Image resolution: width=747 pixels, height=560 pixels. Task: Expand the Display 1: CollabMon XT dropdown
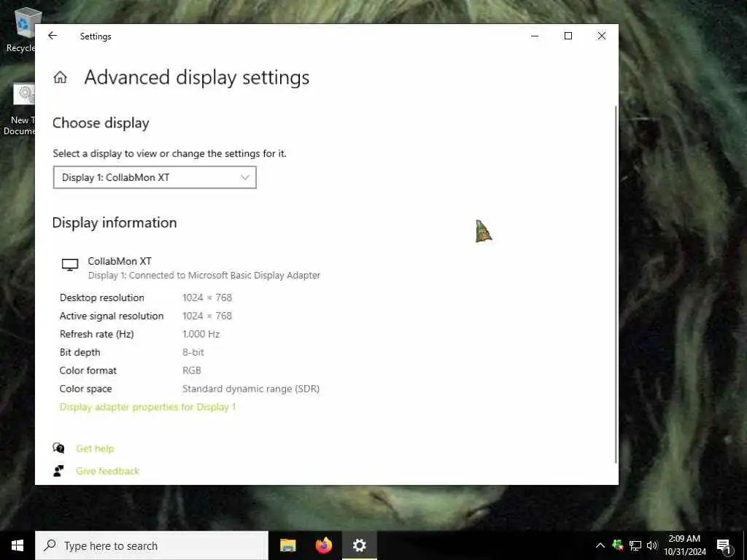[155, 177]
